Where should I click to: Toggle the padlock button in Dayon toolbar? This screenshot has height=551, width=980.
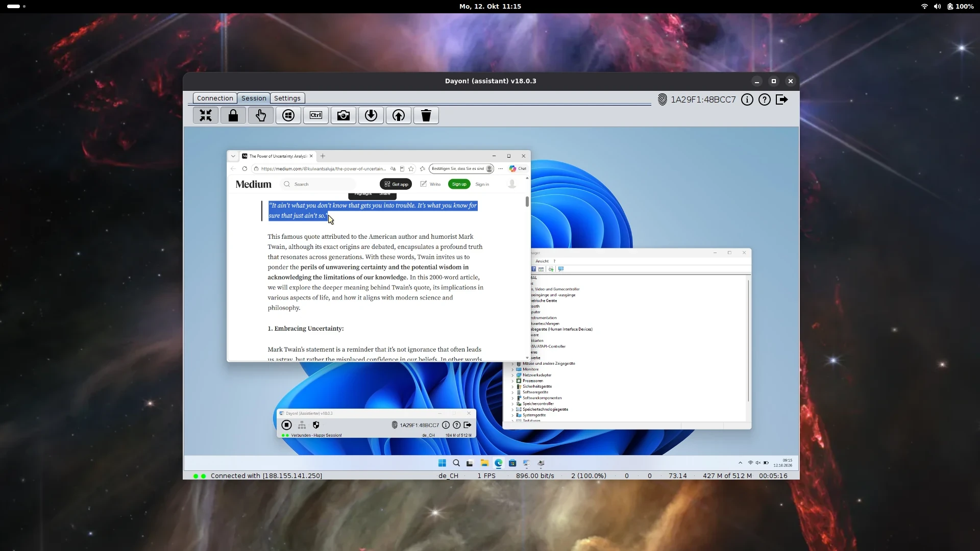[x=233, y=116]
